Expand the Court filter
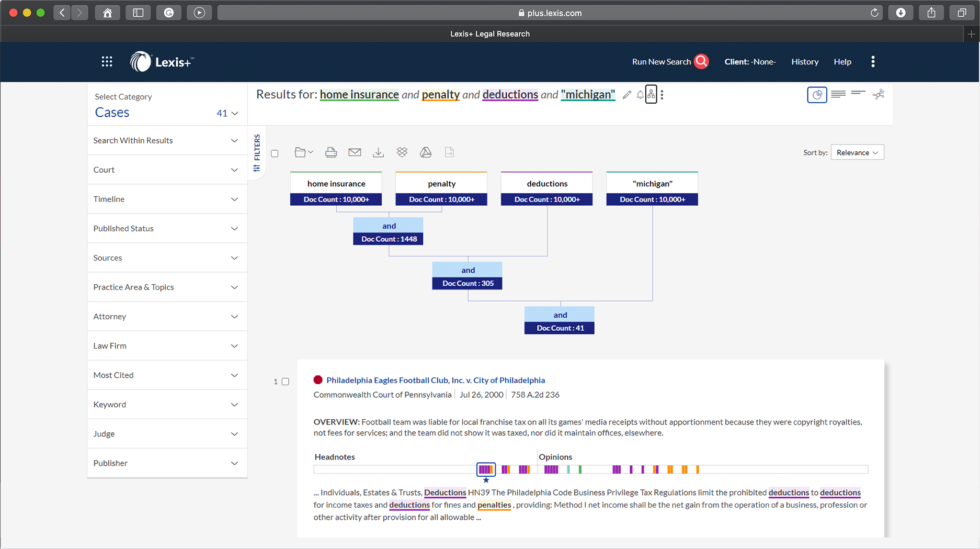Screen dimensions: 980x549 pyautogui.click(x=167, y=170)
